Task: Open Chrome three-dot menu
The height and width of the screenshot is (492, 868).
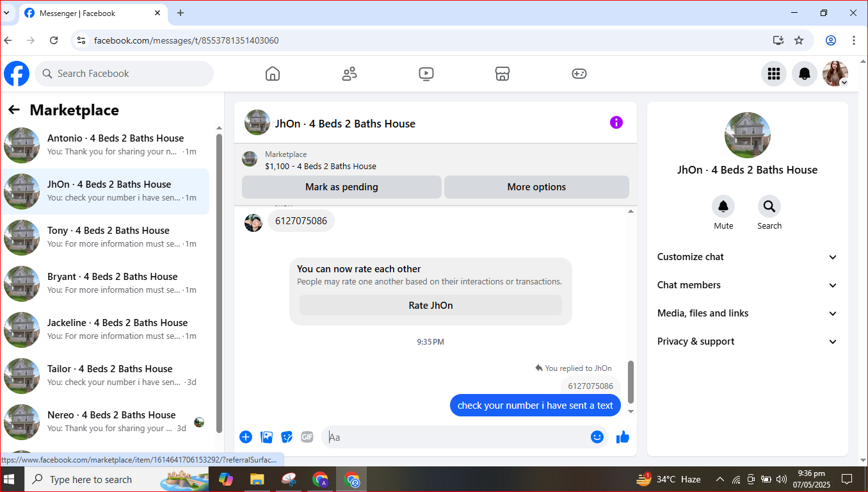Action: point(854,40)
